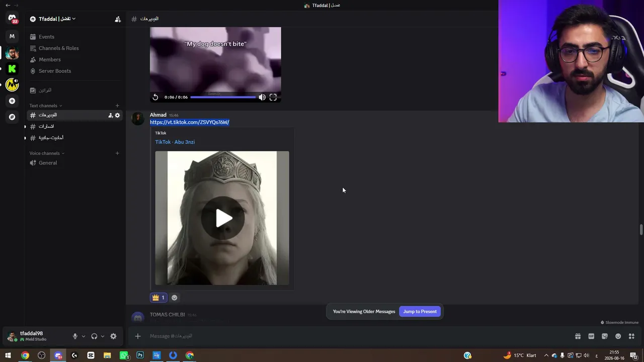Create invite for selected text channel
This screenshot has width=644, height=362.
pos(111,115)
